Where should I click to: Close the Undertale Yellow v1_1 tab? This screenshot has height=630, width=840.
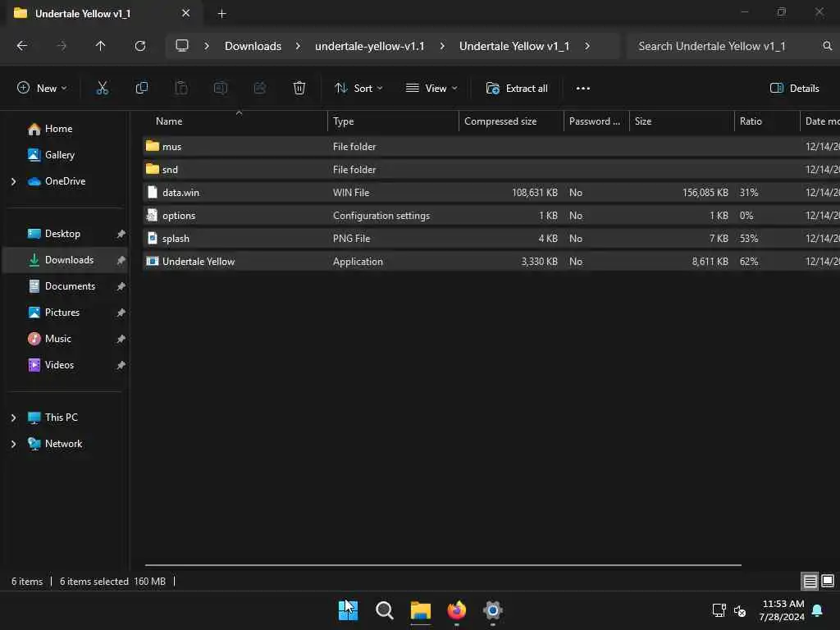186,13
